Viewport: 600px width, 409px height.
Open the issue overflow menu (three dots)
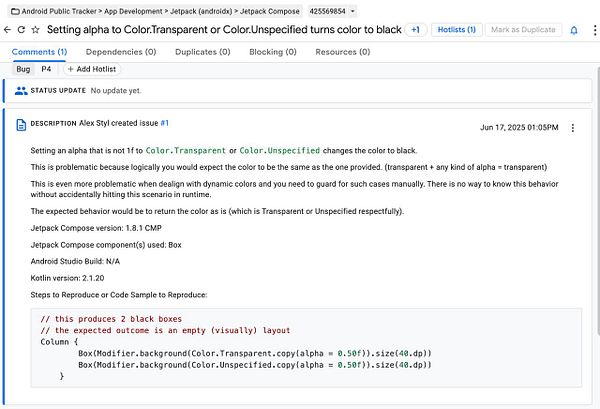tap(595, 30)
